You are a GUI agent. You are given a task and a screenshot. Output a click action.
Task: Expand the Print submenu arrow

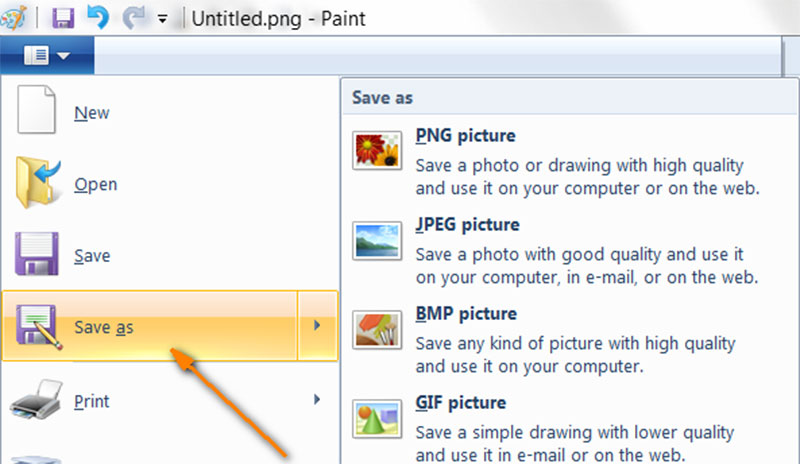pos(318,400)
